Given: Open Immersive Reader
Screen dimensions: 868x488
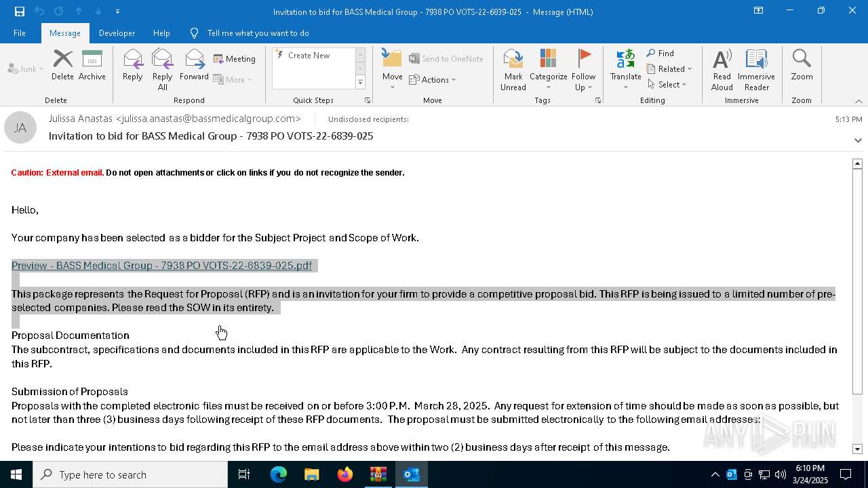Looking at the screenshot, I should pos(756,70).
